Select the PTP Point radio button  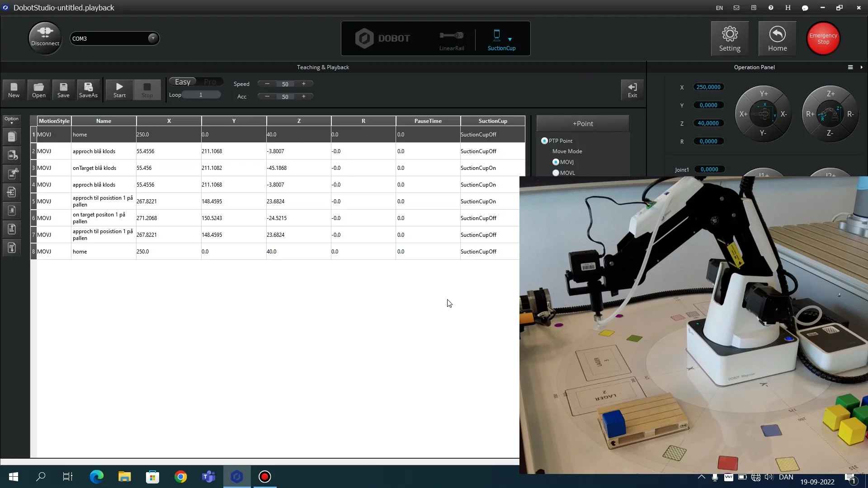pos(544,141)
